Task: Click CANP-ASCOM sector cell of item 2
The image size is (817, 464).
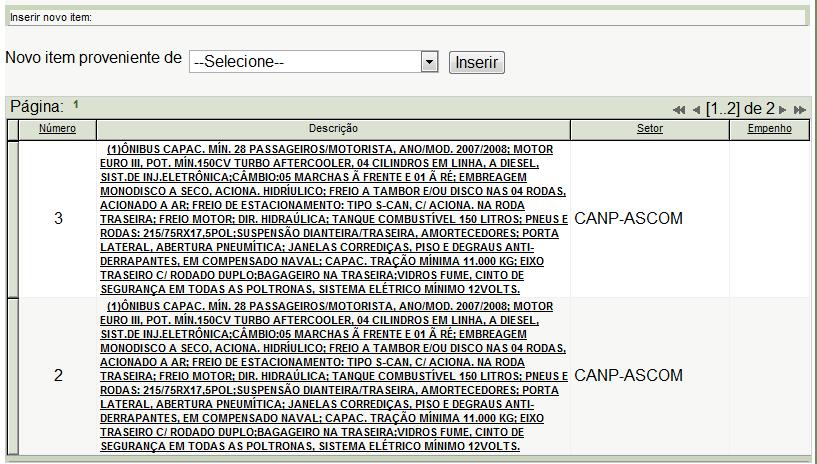Action: (x=628, y=376)
